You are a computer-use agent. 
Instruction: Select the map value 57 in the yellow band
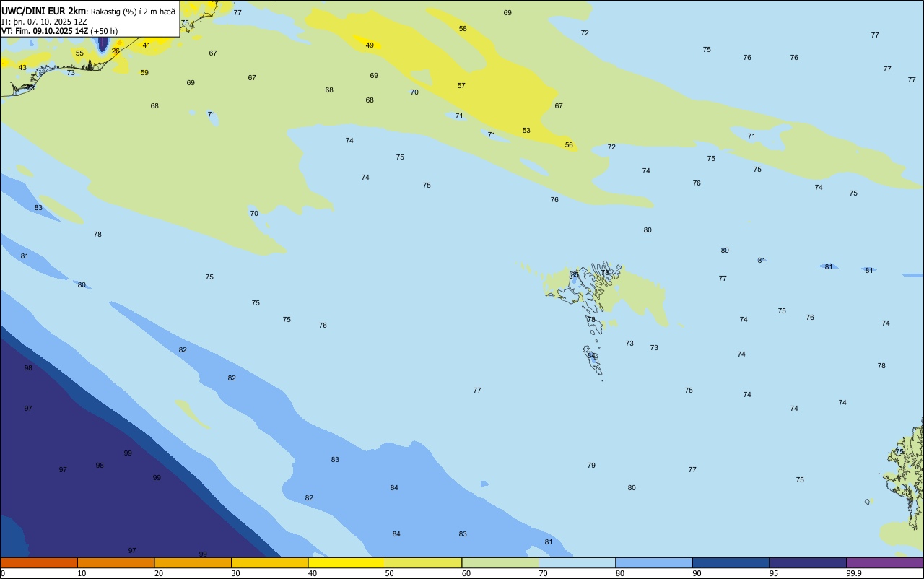[x=461, y=86]
